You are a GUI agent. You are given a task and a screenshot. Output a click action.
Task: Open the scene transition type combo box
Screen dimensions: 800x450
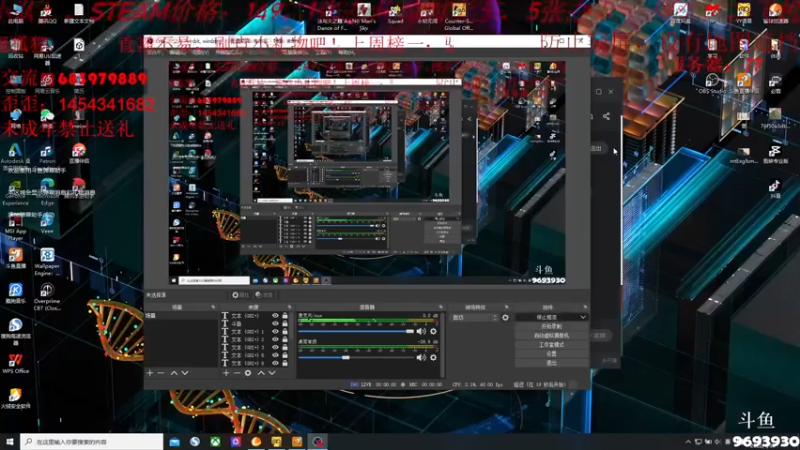coord(474,317)
